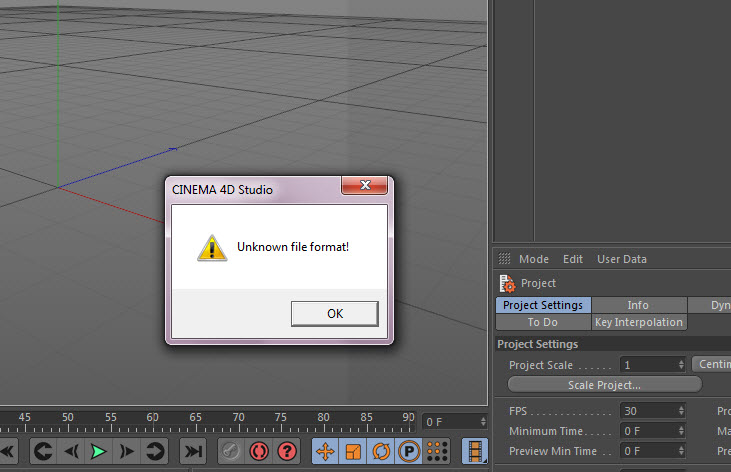Click the Keyframe Selection question-mark icon
731x472 pixels.
click(287, 451)
